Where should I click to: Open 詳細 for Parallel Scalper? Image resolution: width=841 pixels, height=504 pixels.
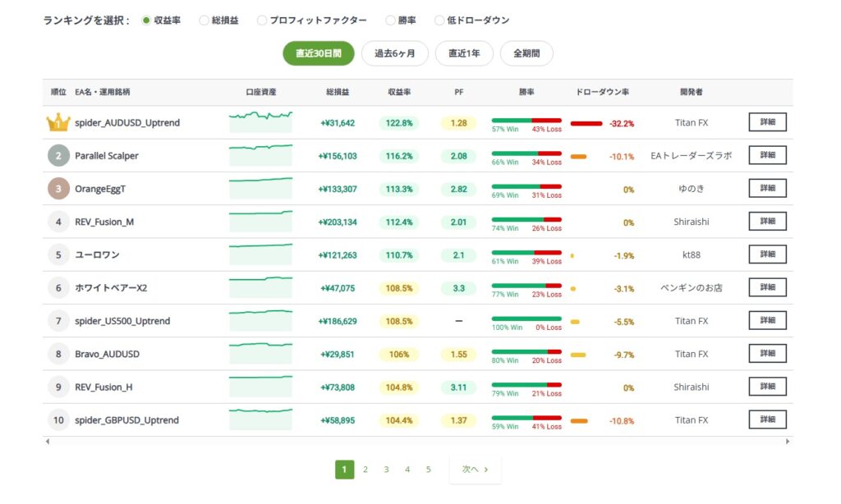click(767, 155)
